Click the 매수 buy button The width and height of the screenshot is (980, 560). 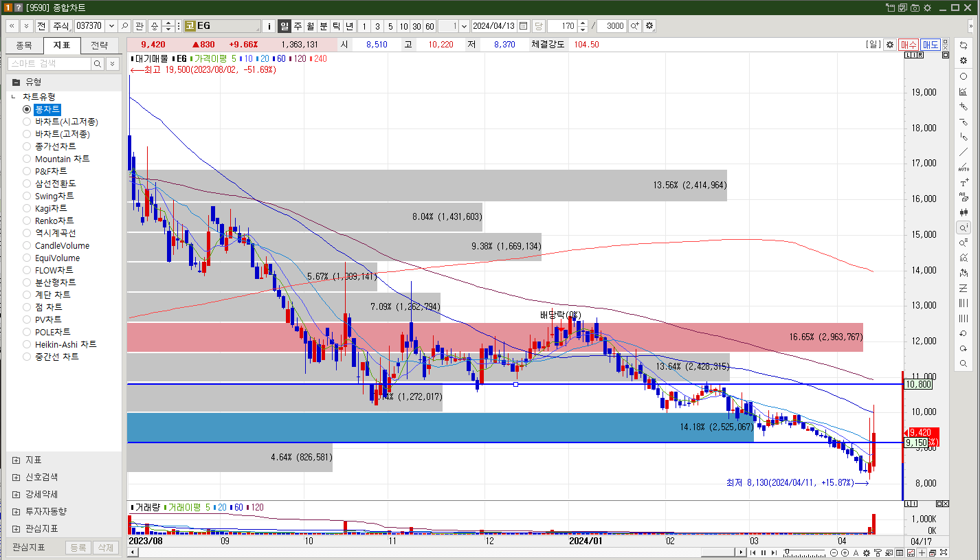click(x=909, y=45)
